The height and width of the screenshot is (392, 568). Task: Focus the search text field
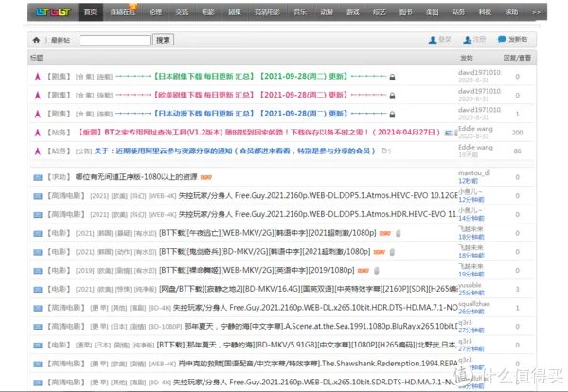(x=115, y=40)
